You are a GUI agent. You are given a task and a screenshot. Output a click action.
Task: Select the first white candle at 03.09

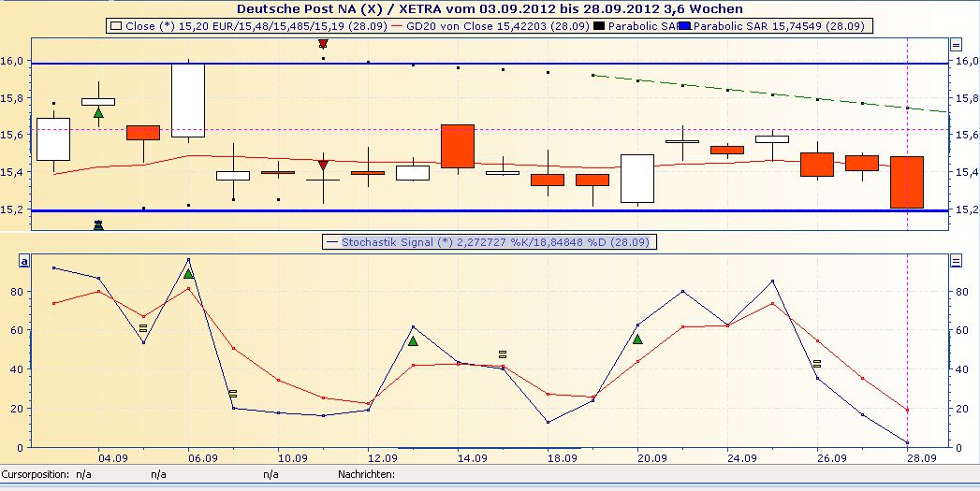click(x=53, y=139)
